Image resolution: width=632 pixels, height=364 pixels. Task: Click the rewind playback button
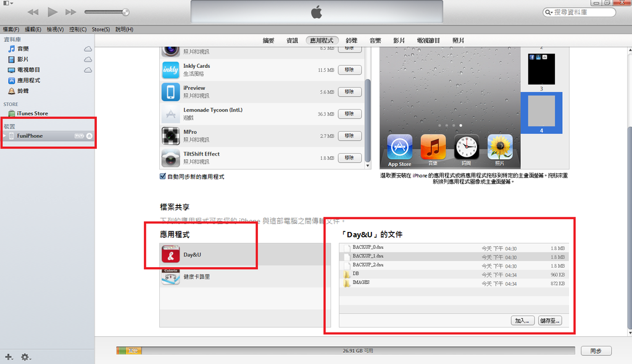point(33,12)
